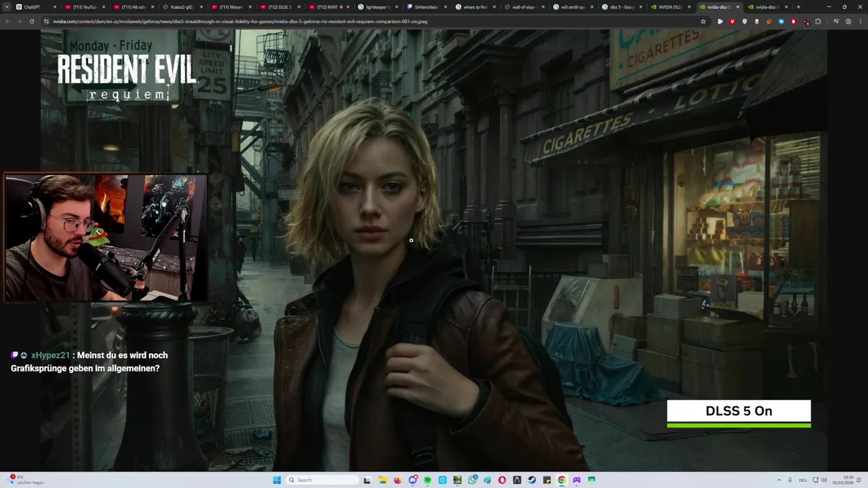The image size is (868, 488).
Task: Expand the tab search dropdown arrow
Action: click(x=7, y=7)
